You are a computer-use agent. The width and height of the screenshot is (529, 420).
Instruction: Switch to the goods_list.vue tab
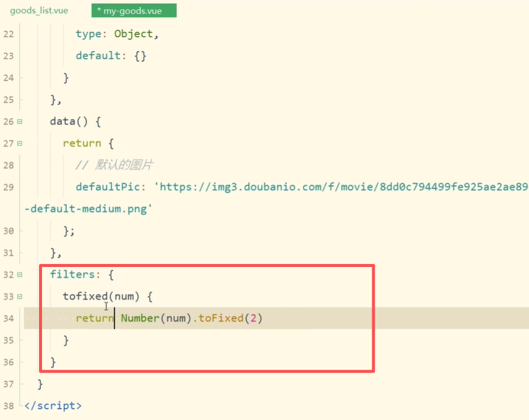pos(39,10)
